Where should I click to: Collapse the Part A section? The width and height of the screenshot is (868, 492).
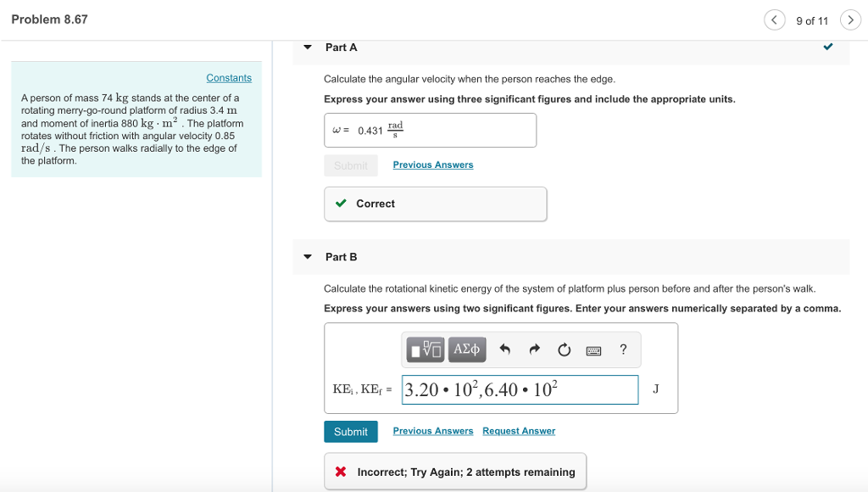tap(307, 48)
